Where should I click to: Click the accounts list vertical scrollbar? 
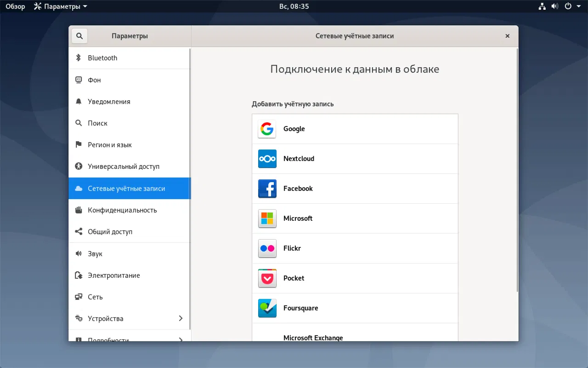pos(517,169)
